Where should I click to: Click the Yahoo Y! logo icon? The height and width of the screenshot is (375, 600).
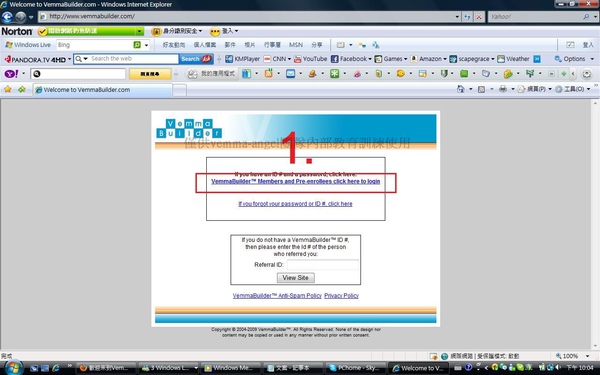11,73
